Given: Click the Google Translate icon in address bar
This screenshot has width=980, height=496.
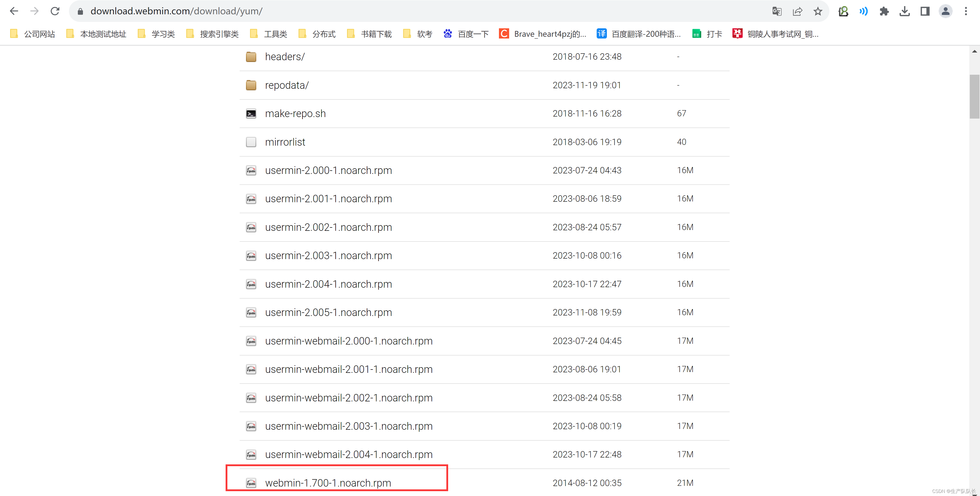Looking at the screenshot, I should point(777,11).
